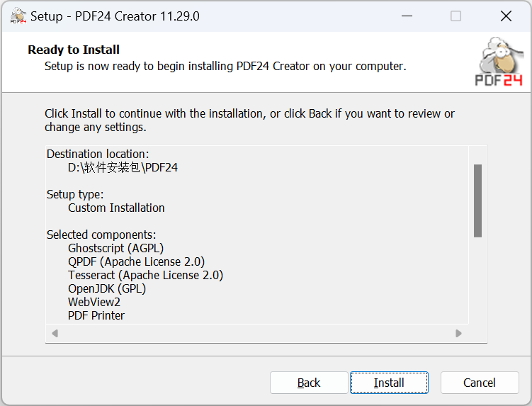Select the Tesseract (Apache License 2.0) line
The image size is (532, 406).
coord(145,275)
